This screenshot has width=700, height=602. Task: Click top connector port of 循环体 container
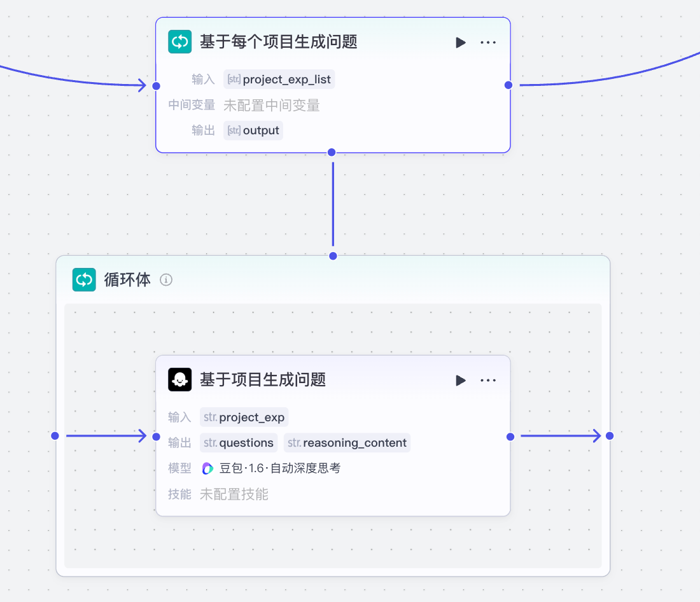click(333, 256)
